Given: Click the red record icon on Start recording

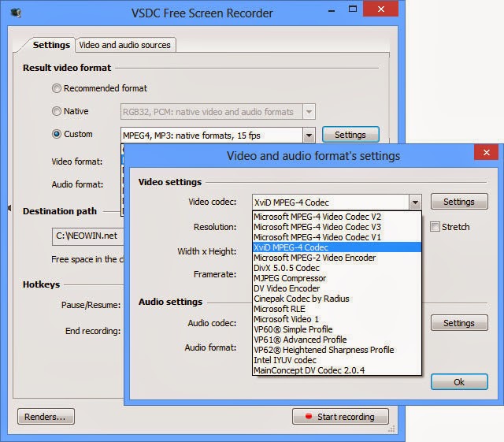Looking at the screenshot, I should click(308, 416).
